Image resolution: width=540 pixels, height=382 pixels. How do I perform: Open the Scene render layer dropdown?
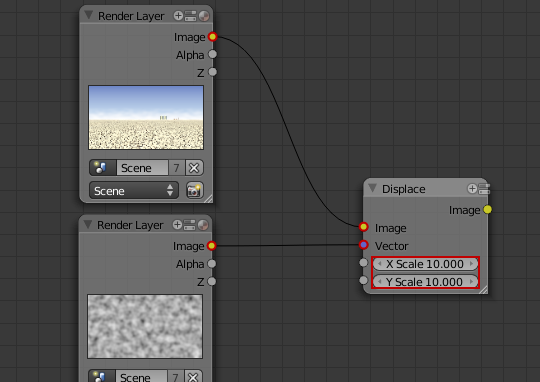click(x=134, y=190)
